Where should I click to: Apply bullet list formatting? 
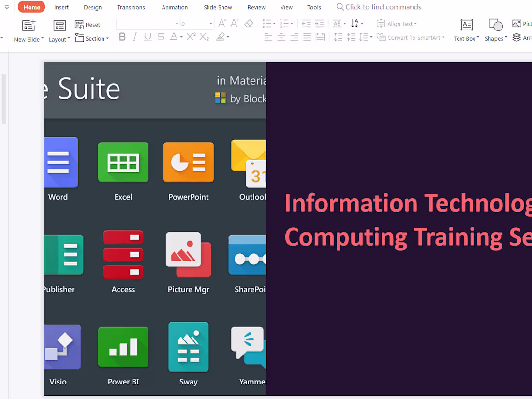tap(266, 23)
